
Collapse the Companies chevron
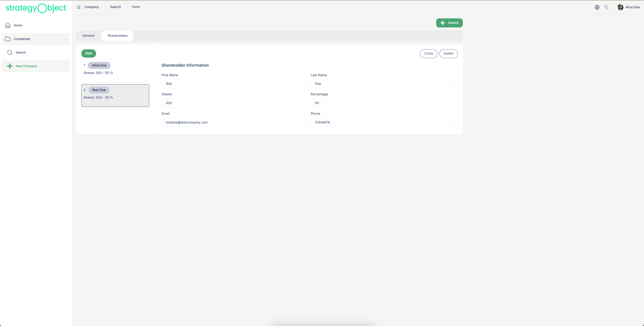pos(66,39)
